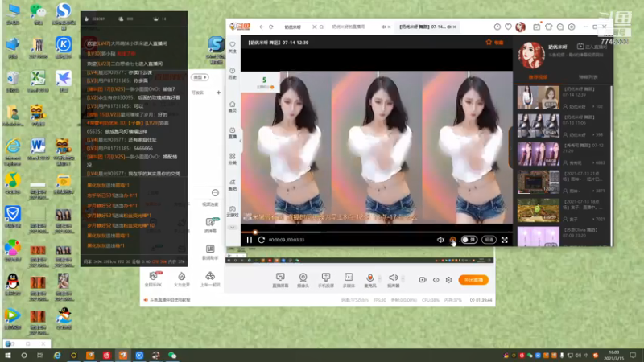Viewport: 644px width, 362px height.
Task: Pause the video with the pause button
Action: (x=249, y=240)
